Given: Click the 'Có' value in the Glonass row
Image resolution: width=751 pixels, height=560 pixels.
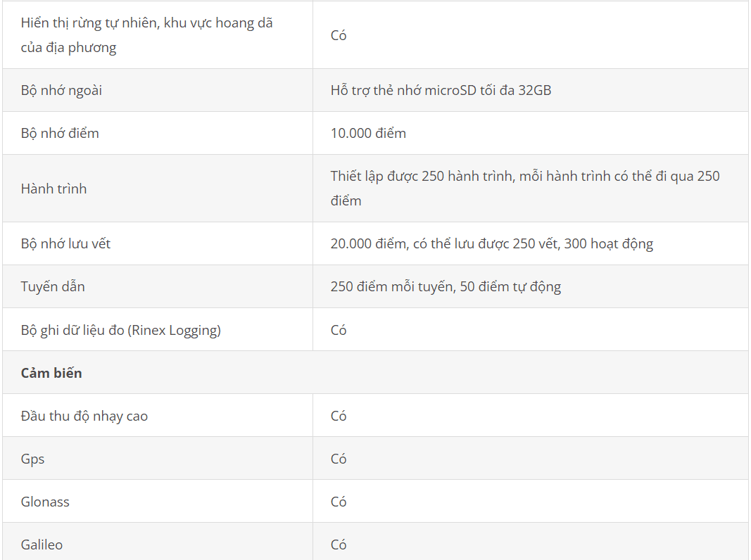Looking at the screenshot, I should tap(338, 502).
